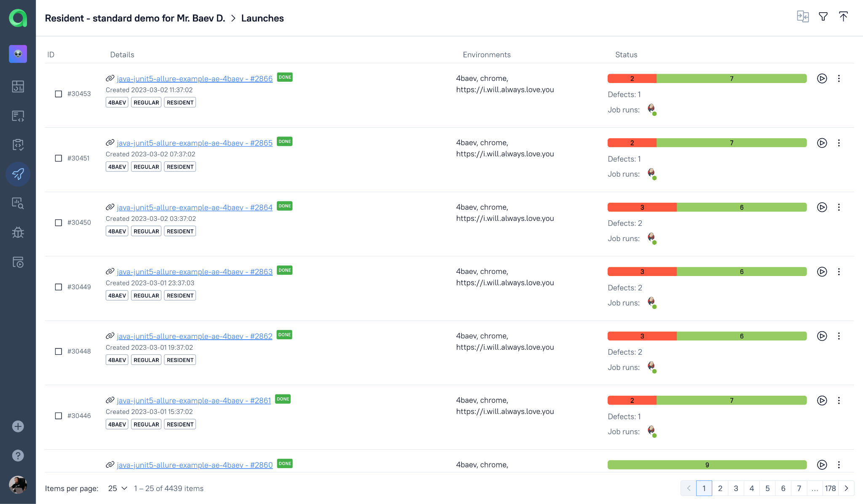Open the Launches rocket icon in sidebar
863x504 pixels.
pos(18,174)
